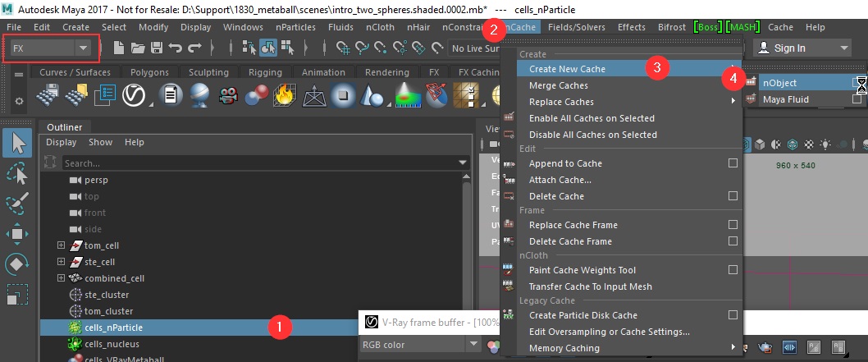
Task: Switch to select by component type
Action: [287, 48]
